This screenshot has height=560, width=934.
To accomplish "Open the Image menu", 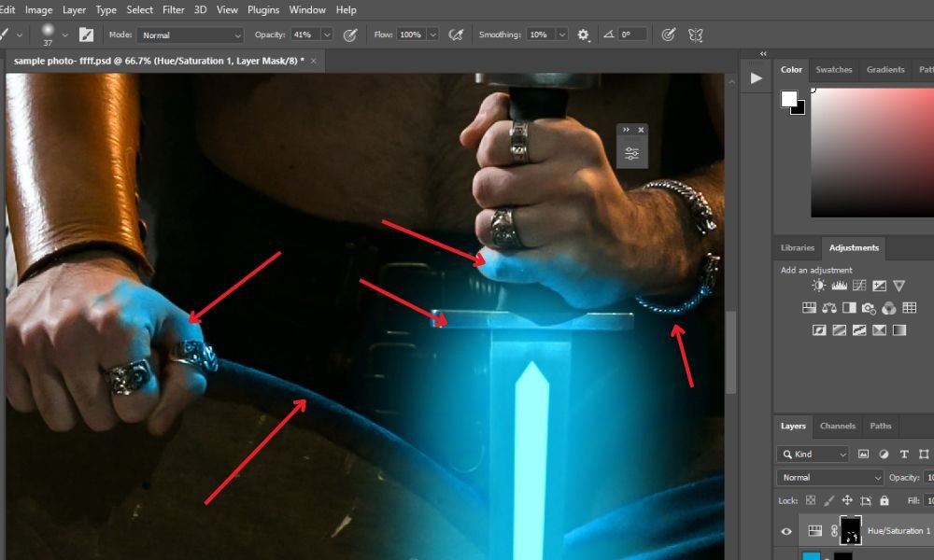I will tap(38, 10).
